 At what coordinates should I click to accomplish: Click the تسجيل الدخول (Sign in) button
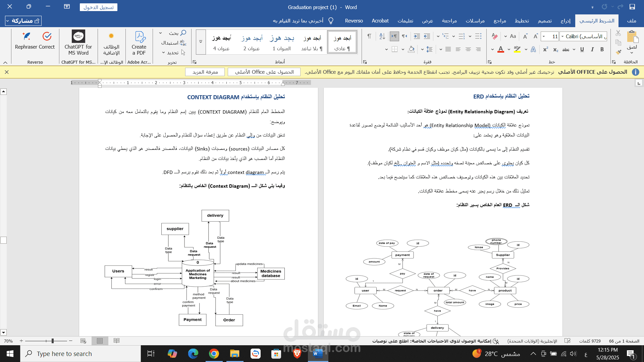99,7
